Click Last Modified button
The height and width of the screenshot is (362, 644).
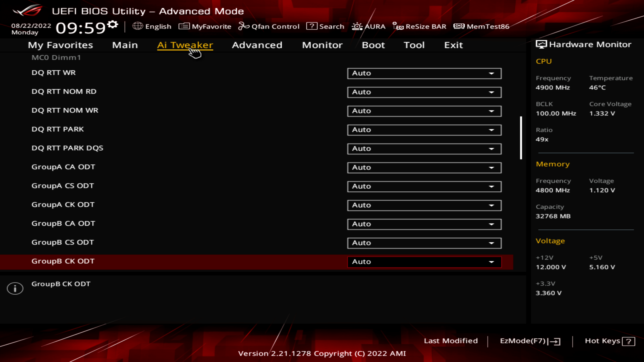point(451,341)
